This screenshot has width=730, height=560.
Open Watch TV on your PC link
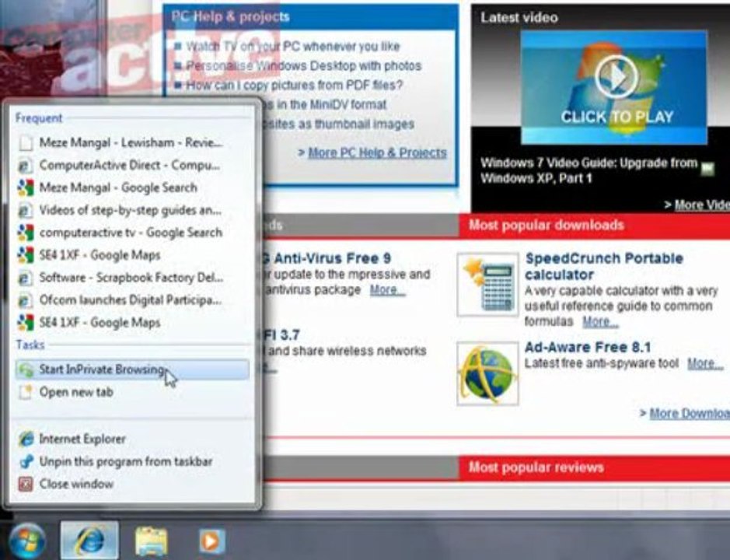click(x=293, y=47)
